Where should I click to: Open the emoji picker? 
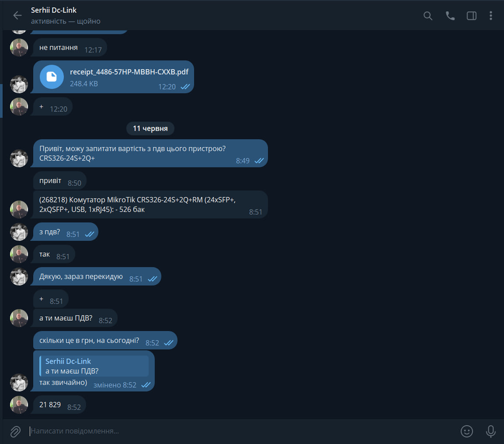point(467,431)
